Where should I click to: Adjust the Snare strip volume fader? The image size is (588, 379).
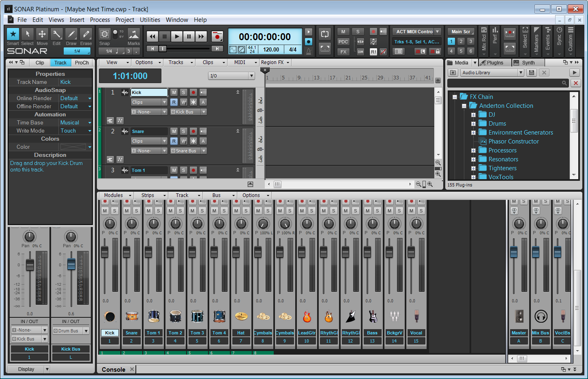tap(127, 252)
